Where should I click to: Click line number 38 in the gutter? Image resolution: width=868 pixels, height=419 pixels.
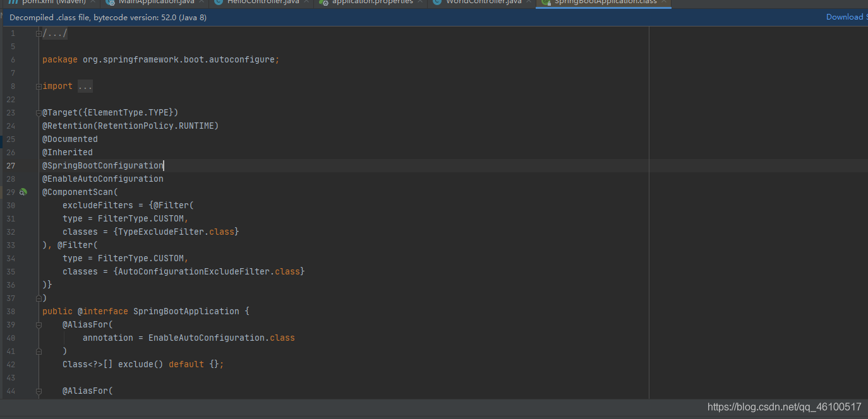pos(11,312)
